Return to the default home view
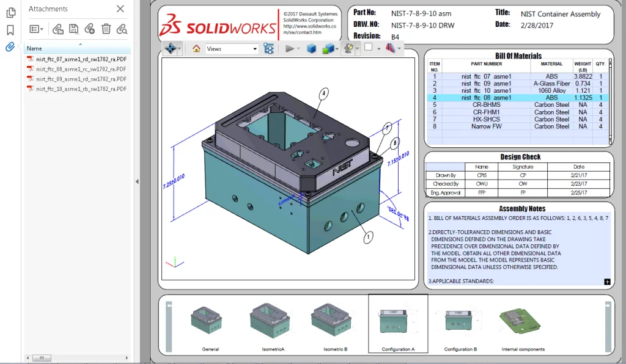The height and width of the screenshot is (364, 626). pyautogui.click(x=196, y=49)
